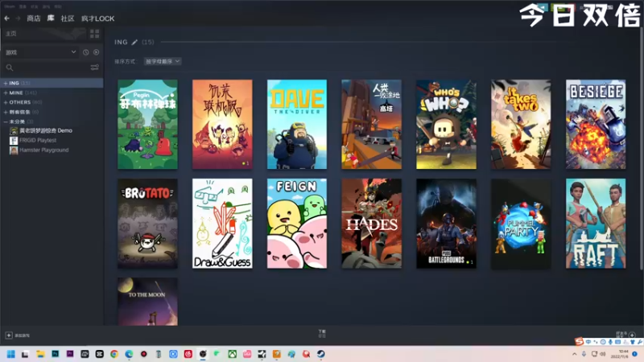Expand the MINE collection
Screen dimensions: 644x362
coord(6,93)
